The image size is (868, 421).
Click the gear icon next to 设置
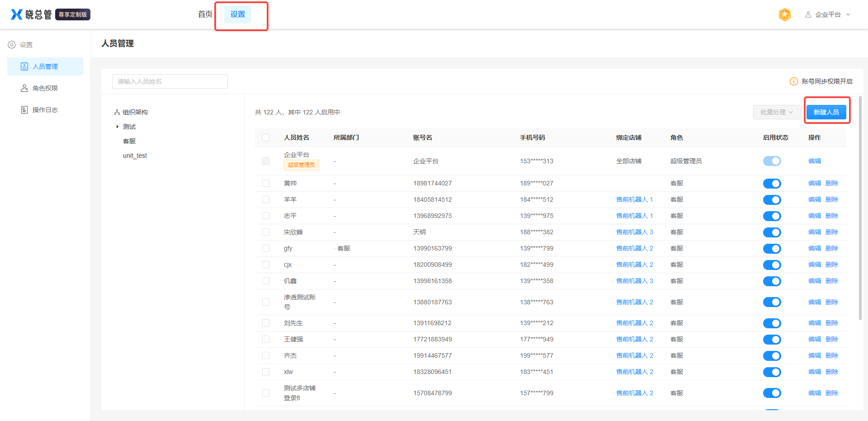(x=12, y=45)
